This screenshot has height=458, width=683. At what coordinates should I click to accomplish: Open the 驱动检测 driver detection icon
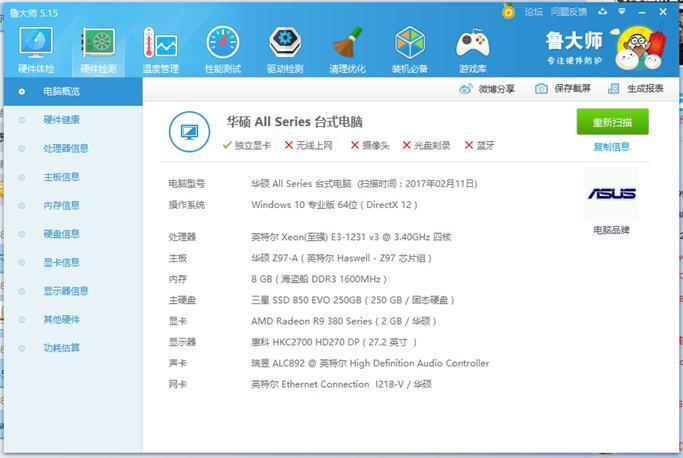click(x=285, y=44)
